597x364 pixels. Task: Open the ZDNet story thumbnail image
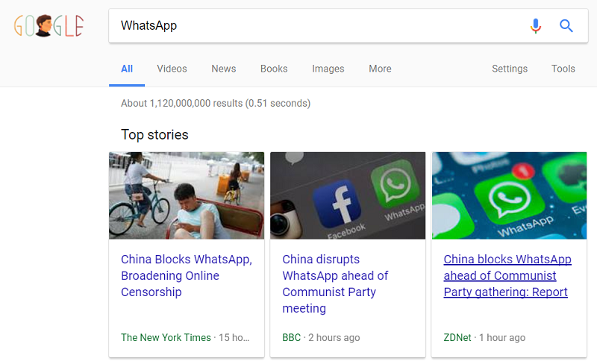(509, 195)
